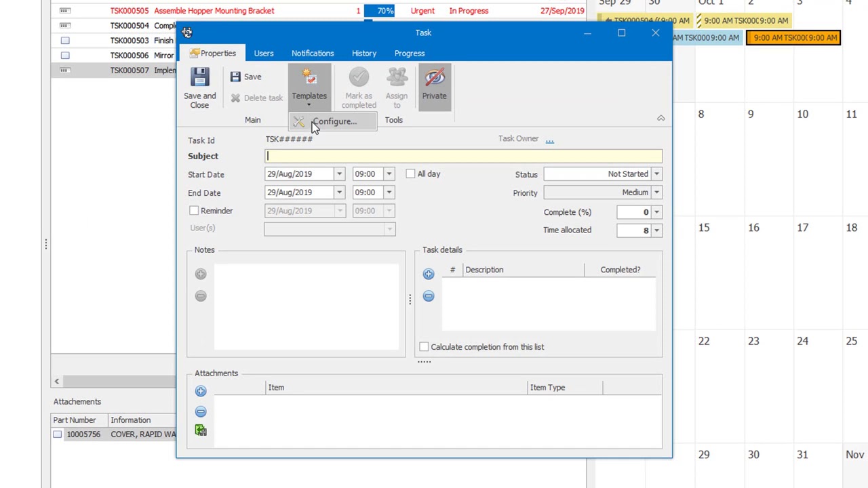This screenshot has height=488, width=868.
Task: Tick the Reminder checkbox
Action: [194, 211]
